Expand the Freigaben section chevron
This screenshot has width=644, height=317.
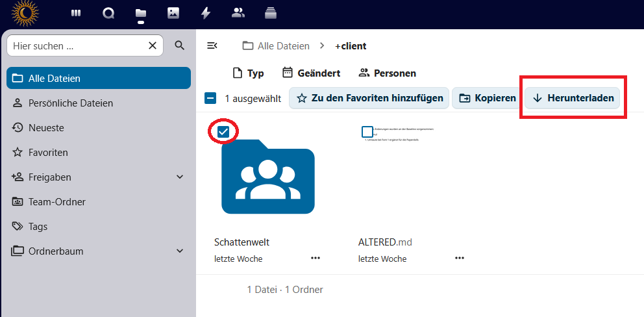(x=180, y=177)
